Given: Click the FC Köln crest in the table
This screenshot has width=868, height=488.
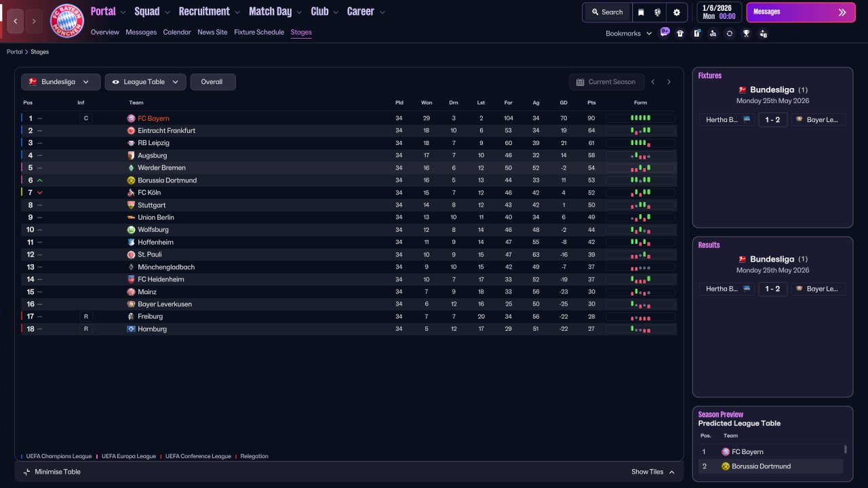Looking at the screenshot, I should click(131, 192).
